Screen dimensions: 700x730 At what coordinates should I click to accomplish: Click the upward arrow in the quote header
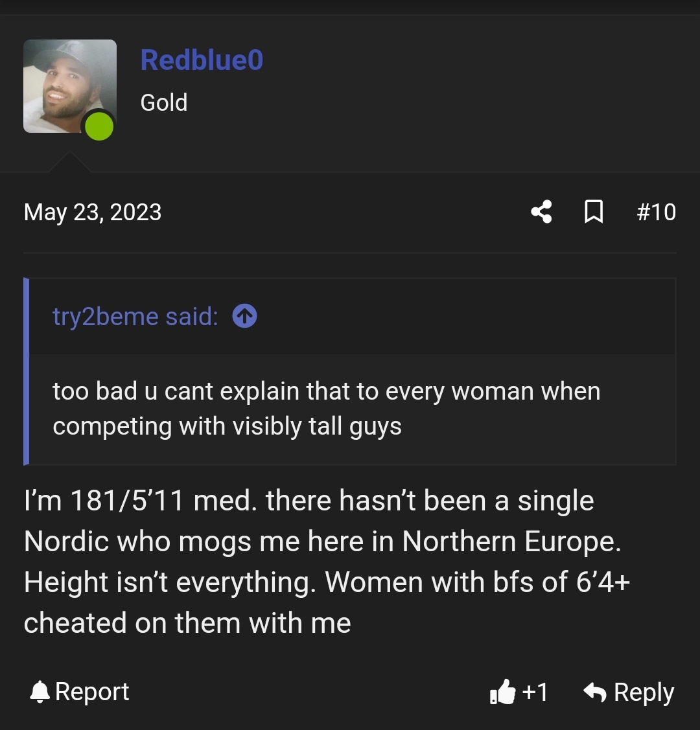pyautogui.click(x=244, y=316)
